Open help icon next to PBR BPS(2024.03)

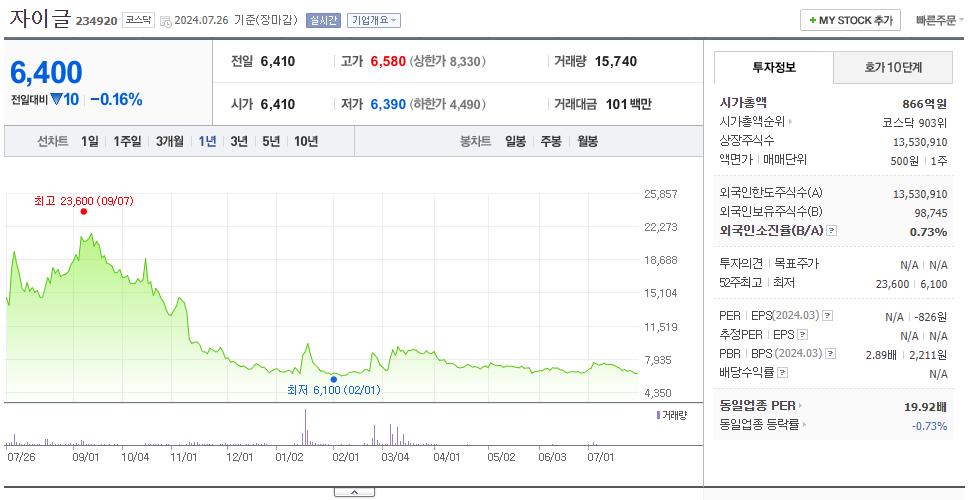click(831, 354)
